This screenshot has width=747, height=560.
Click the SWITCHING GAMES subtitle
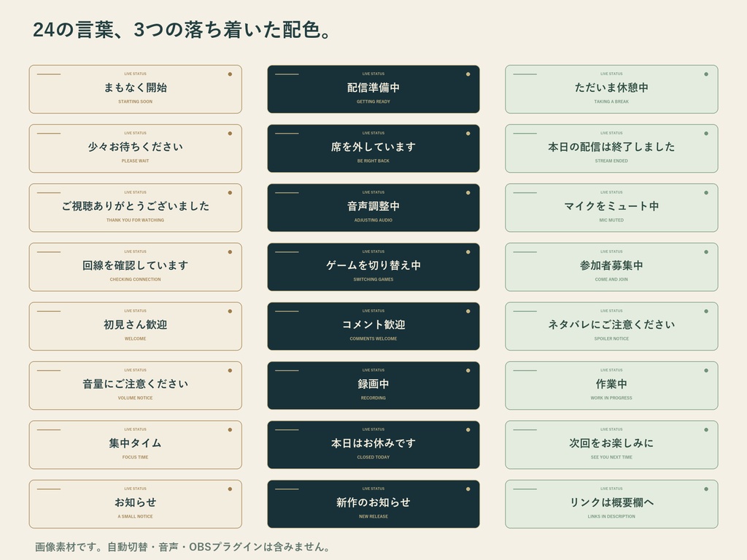pos(373,279)
